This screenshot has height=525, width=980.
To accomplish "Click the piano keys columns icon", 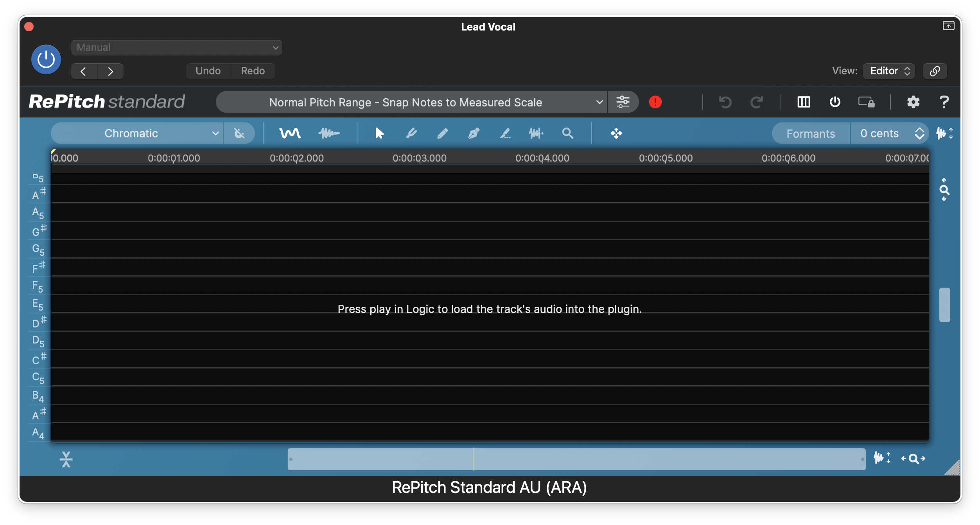I will [x=804, y=102].
